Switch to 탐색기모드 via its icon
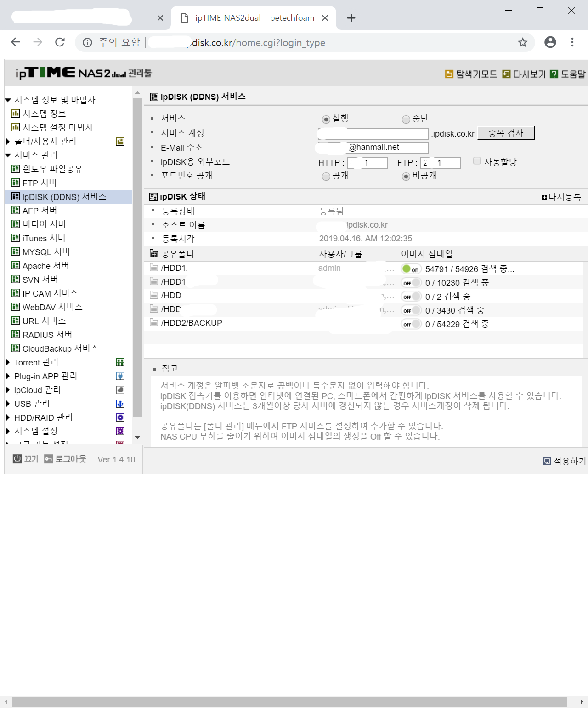 pos(449,74)
